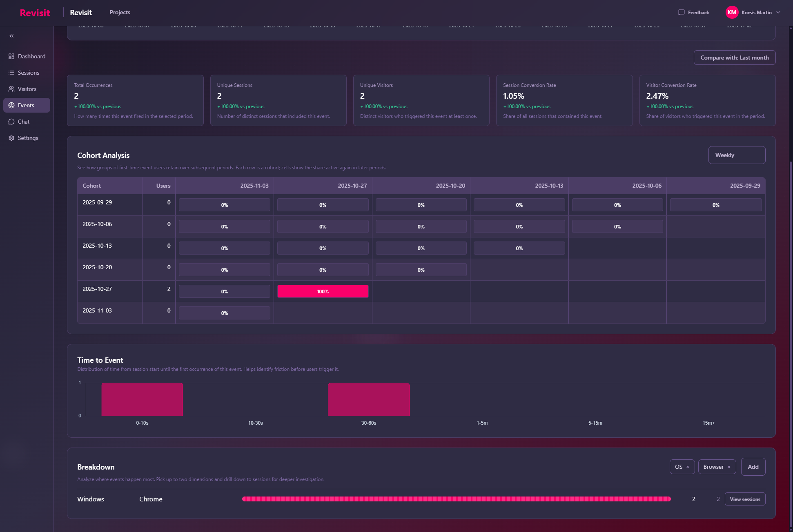
Task: Select the 30-60s bar in Time to Event
Action: pos(368,399)
